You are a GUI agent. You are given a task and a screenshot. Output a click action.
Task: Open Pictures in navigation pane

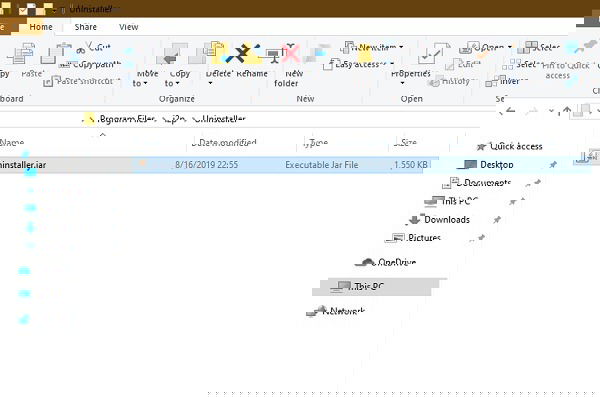(413, 238)
